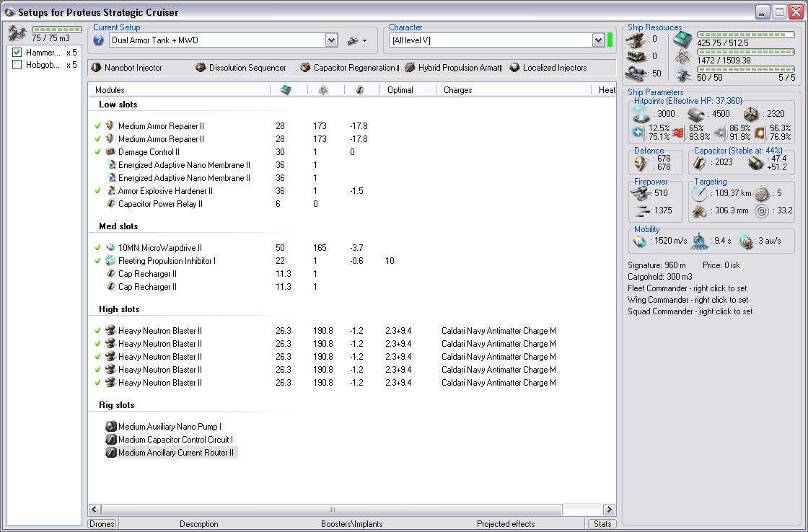Click the Capacitor Regeneration subsystem icon

tap(305, 68)
